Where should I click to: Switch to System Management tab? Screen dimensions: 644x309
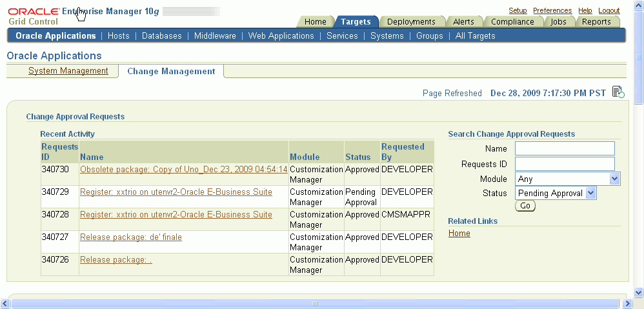(68, 70)
